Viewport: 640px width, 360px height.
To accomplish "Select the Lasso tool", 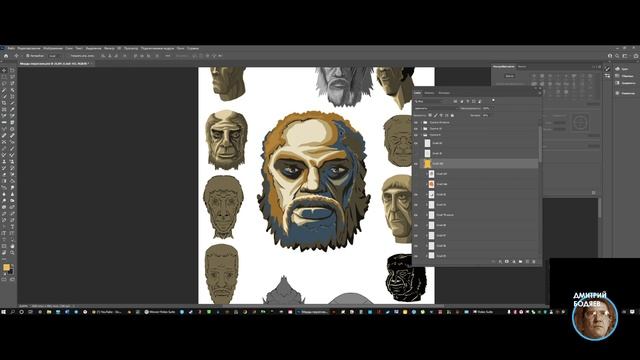I will coord(4,83).
